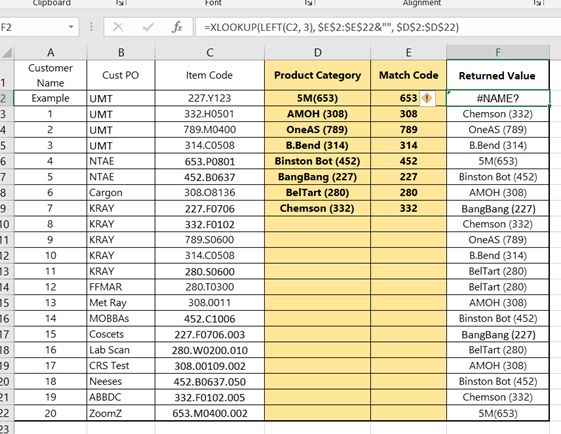Click the Item Code header cell
The image size is (561, 434).
(210, 75)
